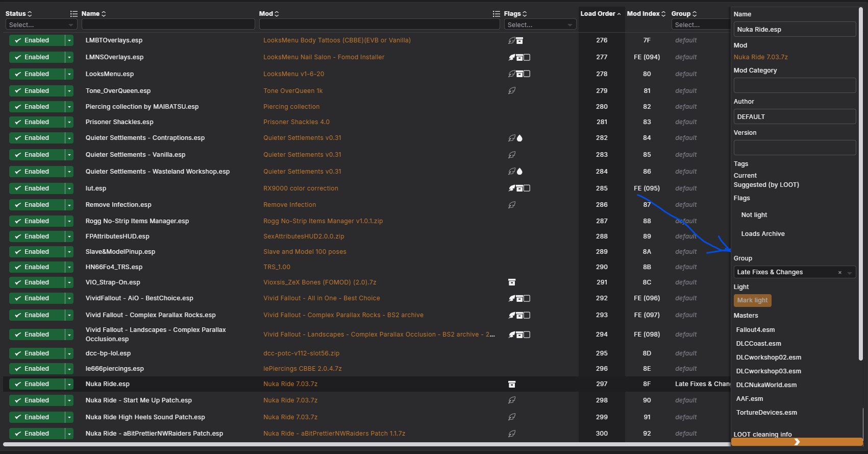
Task: Open status dropdown arrow for Remove Infection.esp
Action: 69,205
